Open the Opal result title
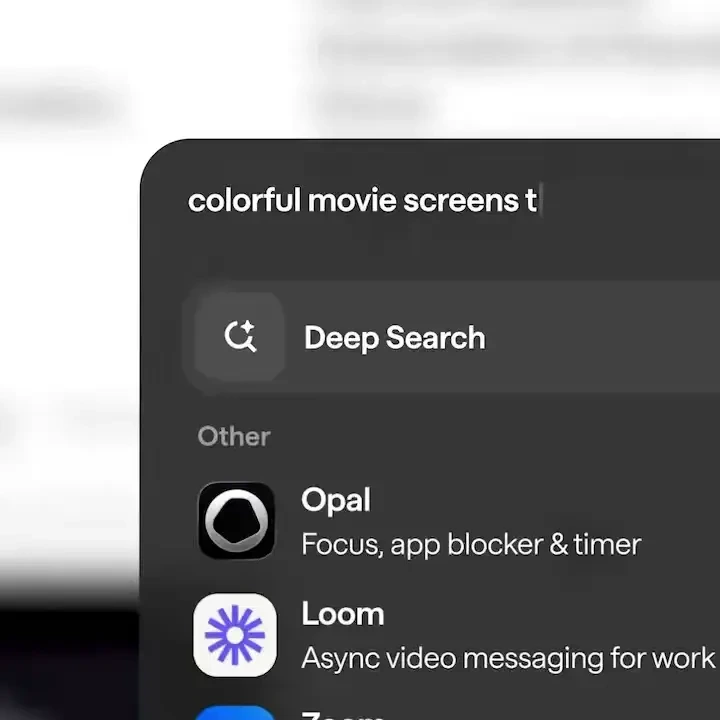The width and height of the screenshot is (720, 720). coord(336,500)
